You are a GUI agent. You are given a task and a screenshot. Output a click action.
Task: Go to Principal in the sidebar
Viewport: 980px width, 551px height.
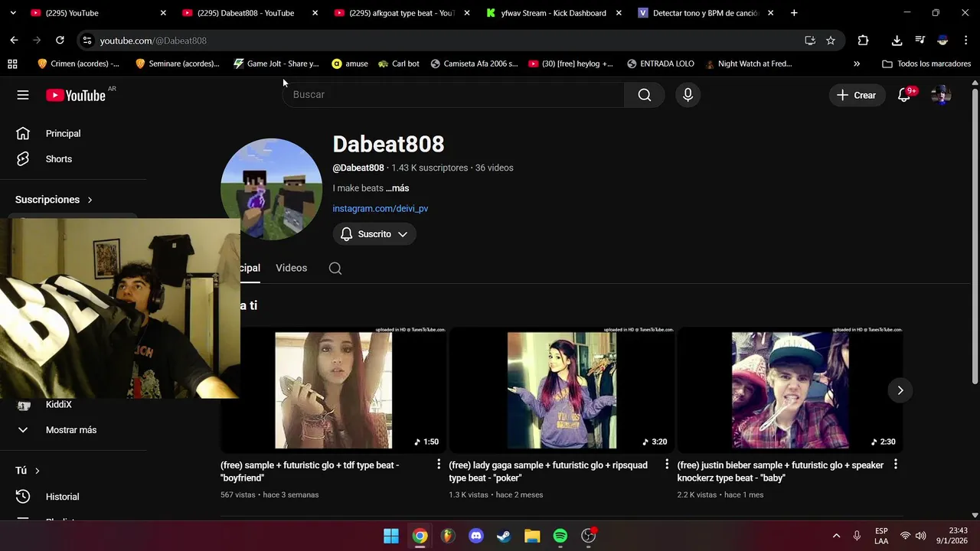[x=63, y=133]
